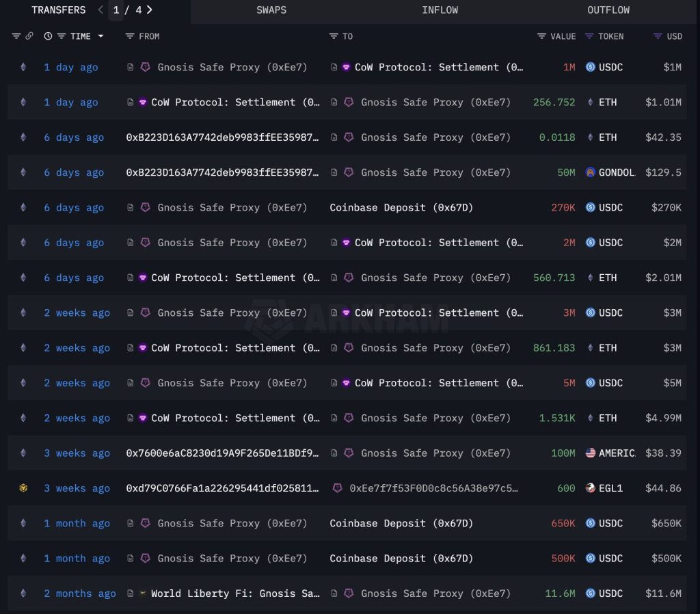Click USDC icon in the $11.6M row
Screen dimensions: 700x614
591,593
